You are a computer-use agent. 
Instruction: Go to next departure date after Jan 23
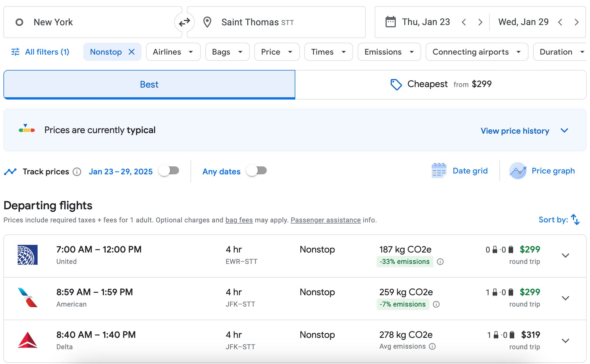point(480,22)
